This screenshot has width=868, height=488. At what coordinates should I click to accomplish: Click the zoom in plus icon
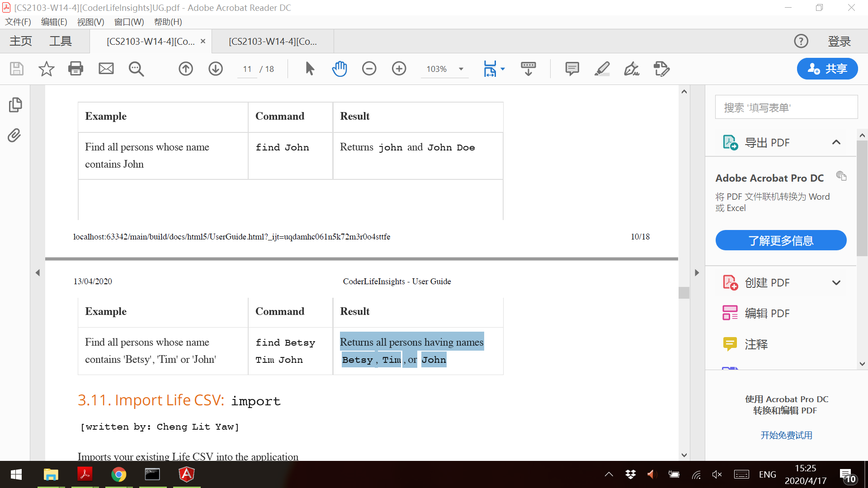click(399, 69)
